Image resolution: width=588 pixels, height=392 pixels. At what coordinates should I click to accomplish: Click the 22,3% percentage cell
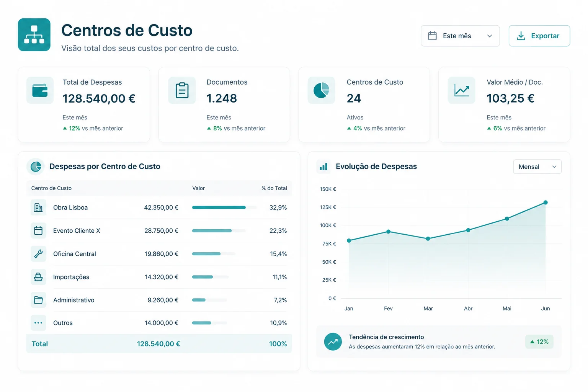[278, 230]
